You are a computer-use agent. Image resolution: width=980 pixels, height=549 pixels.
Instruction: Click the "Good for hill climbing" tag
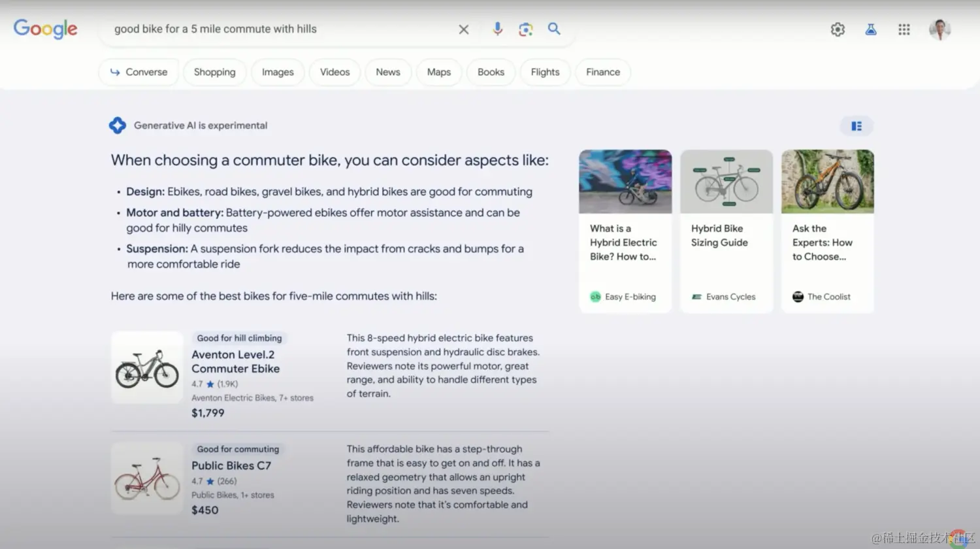click(239, 338)
